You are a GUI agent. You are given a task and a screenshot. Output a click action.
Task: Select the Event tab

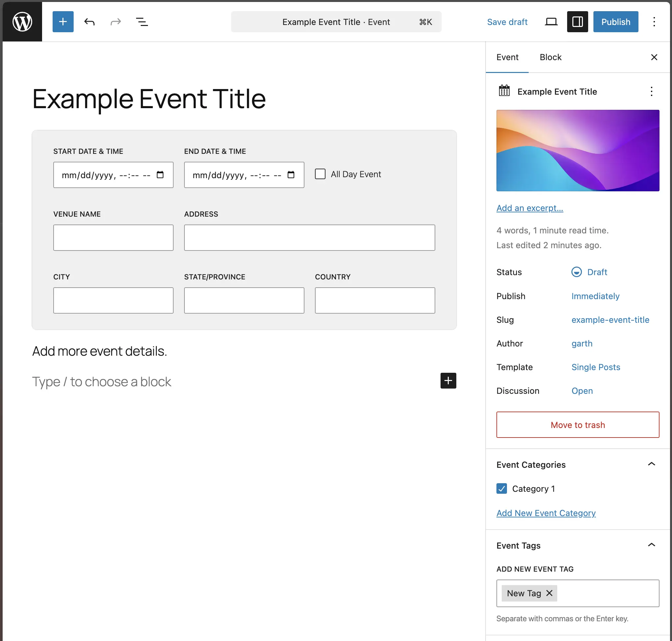(507, 57)
